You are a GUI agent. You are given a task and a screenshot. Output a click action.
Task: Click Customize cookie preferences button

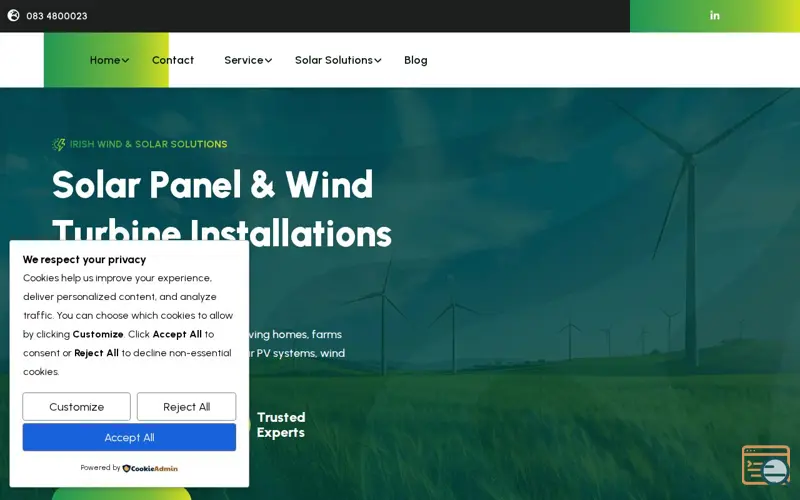(x=77, y=407)
